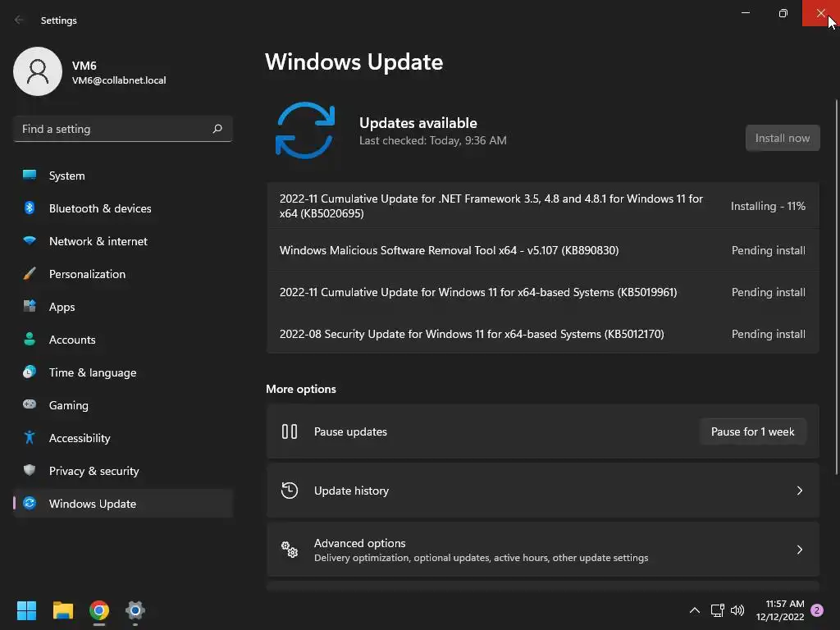
Task: Select Gaming category
Action: click(123, 404)
